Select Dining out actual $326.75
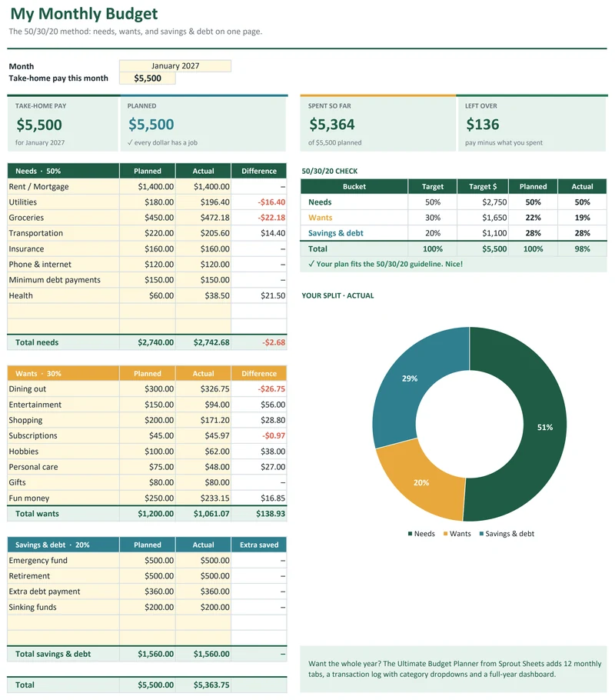 tap(203, 388)
